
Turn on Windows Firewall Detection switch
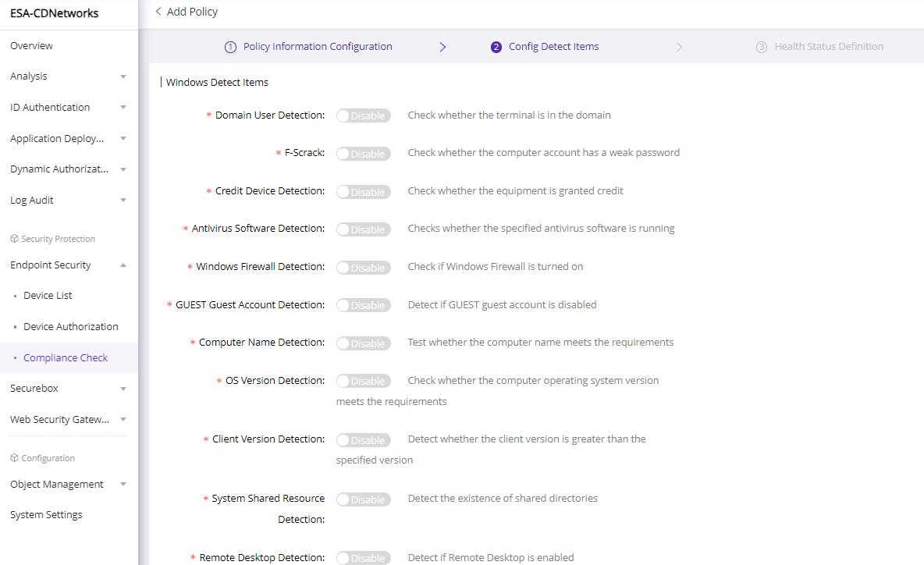363,268
